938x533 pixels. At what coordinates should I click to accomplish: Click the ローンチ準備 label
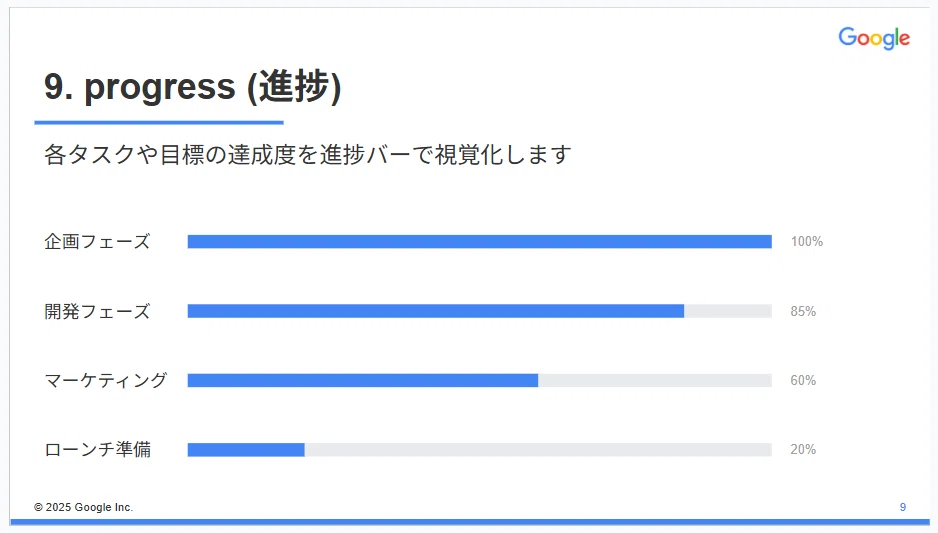(x=98, y=450)
